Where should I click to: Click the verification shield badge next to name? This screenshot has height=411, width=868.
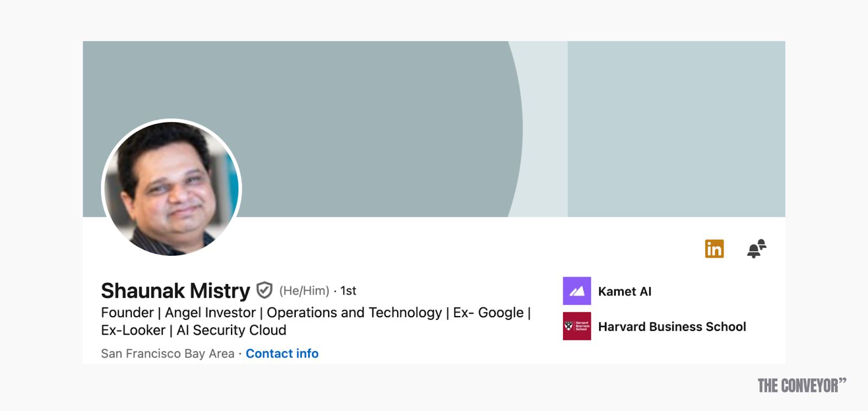(264, 291)
